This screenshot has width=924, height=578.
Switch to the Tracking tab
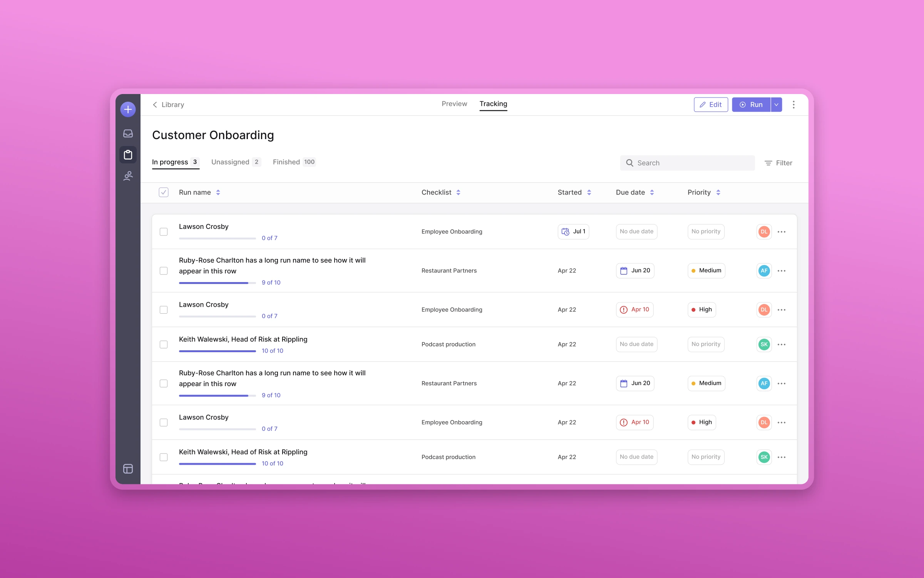pyautogui.click(x=493, y=104)
